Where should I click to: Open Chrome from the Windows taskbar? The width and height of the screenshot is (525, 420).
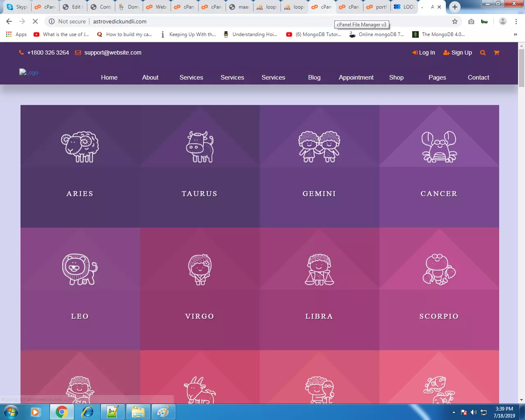(62, 412)
